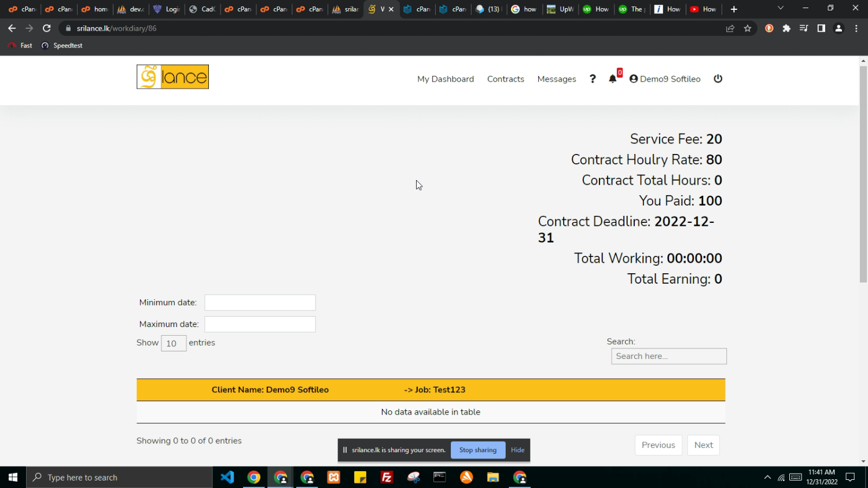
Task: Open the Chrome three-dot menu
Action: (x=856, y=28)
